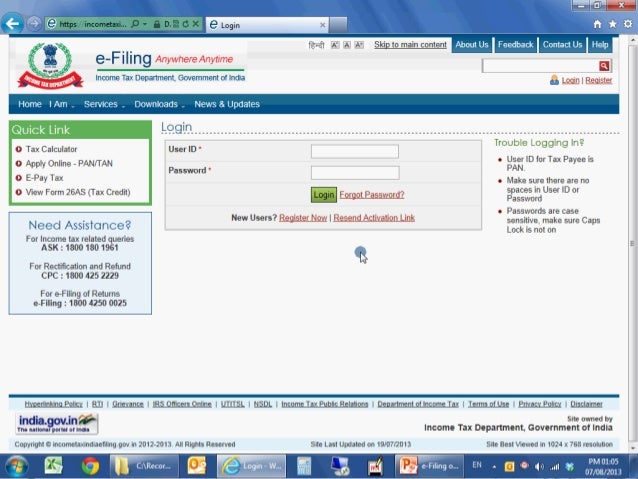The image size is (638, 479).
Task: Open Outlook from the taskbar
Action: coord(197,466)
